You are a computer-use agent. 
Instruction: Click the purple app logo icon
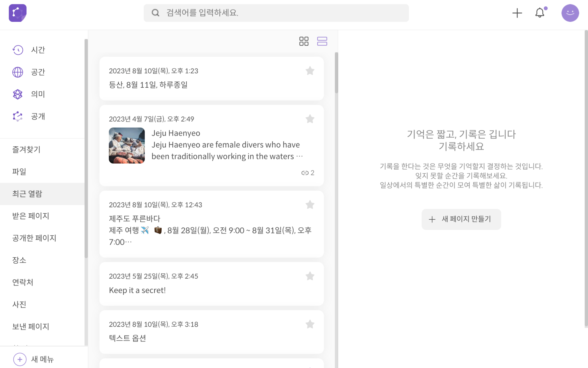(x=18, y=13)
